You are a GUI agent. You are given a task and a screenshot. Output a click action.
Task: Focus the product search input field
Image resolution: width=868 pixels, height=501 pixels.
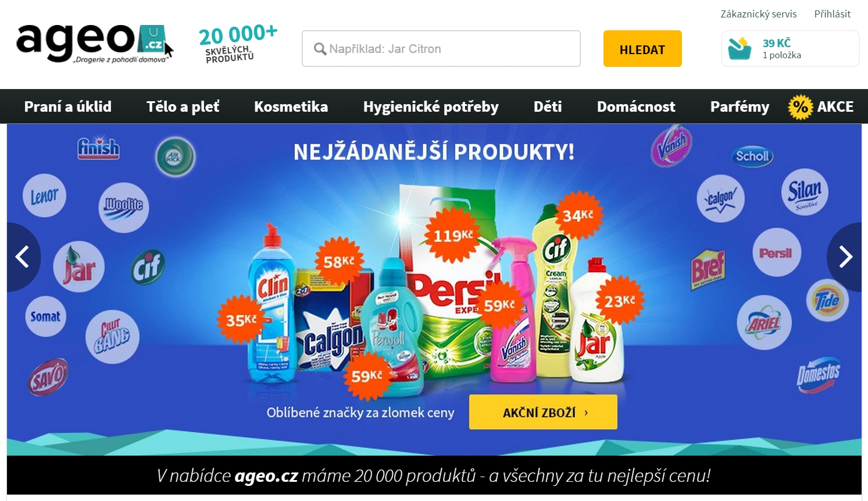pos(441,49)
